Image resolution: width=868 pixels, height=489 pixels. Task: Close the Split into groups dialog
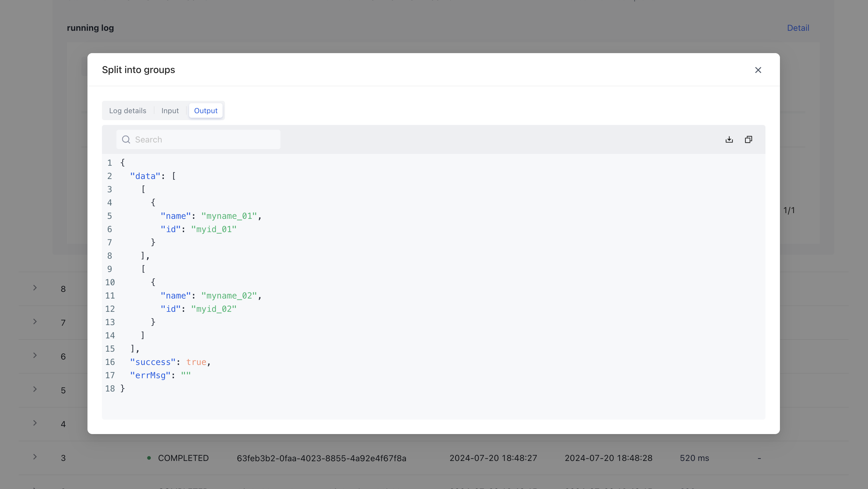pyautogui.click(x=758, y=70)
